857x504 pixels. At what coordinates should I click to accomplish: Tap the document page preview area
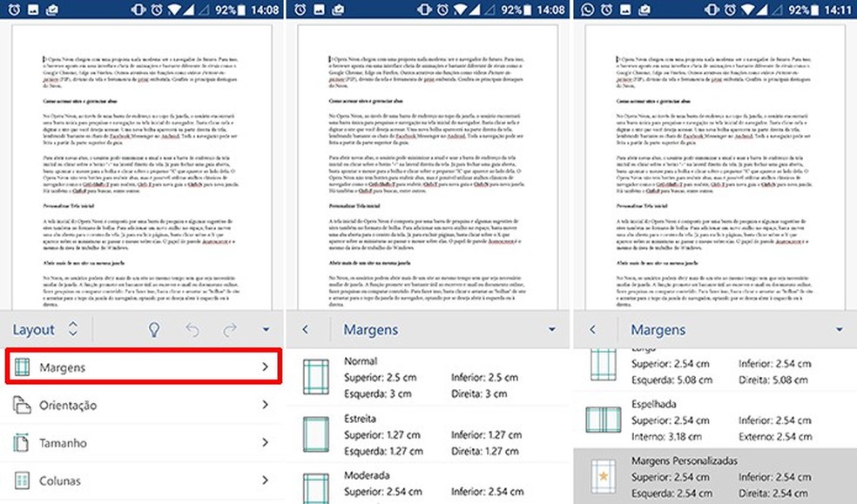pos(143,157)
